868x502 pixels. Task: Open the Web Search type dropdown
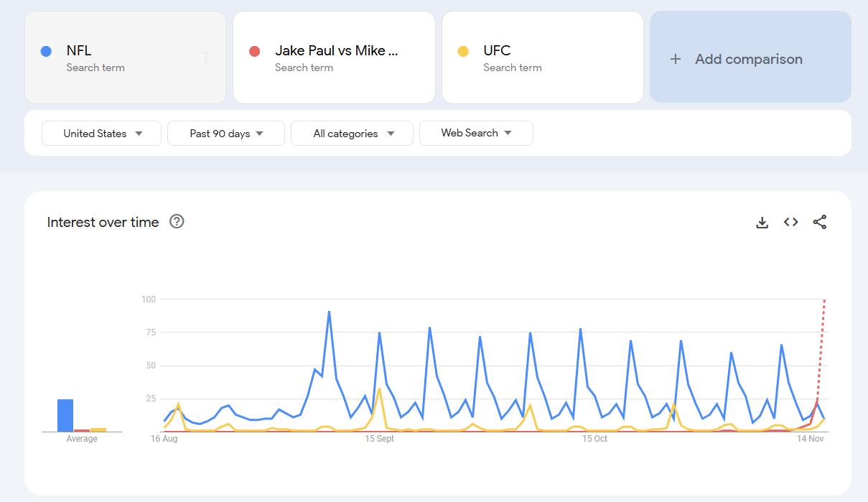476,133
